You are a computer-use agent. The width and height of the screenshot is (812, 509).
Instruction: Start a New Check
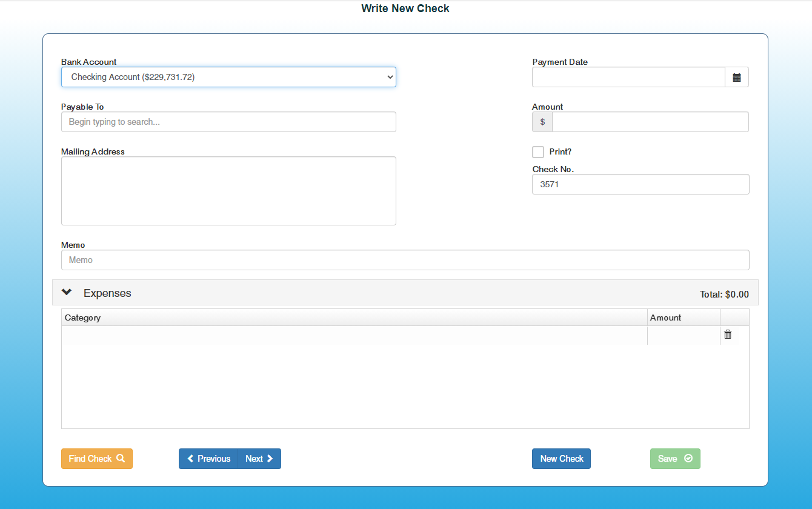click(561, 459)
